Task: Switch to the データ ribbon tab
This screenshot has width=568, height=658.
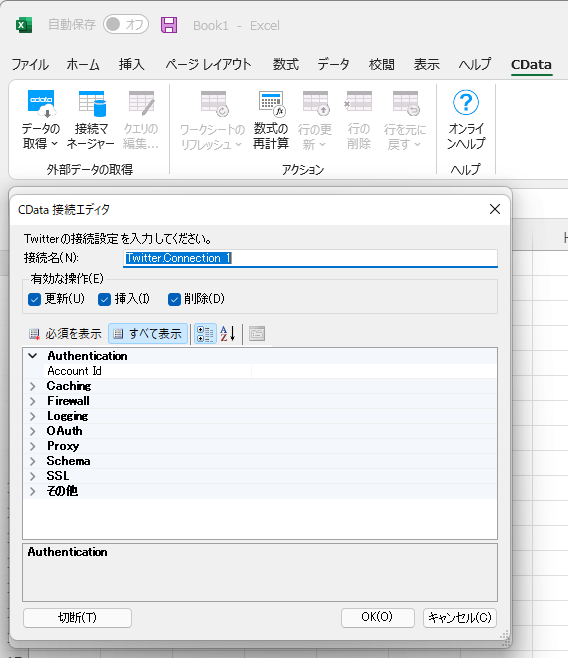Action: [x=333, y=65]
